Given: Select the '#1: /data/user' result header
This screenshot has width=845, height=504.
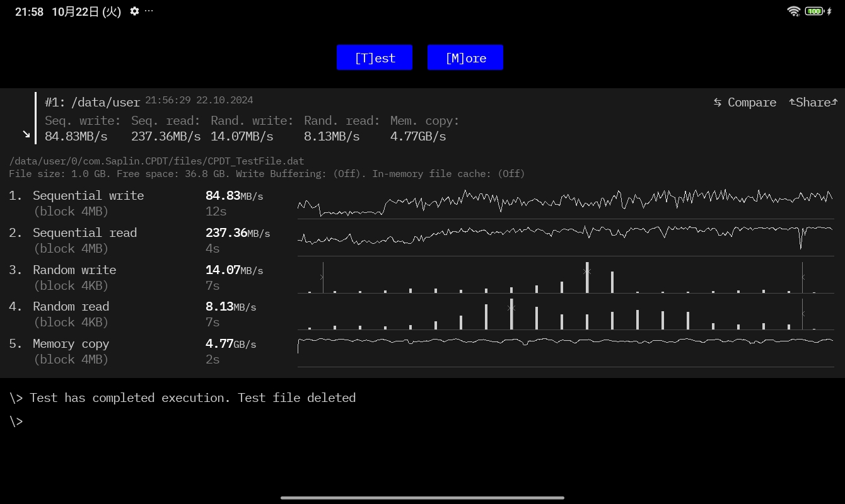Looking at the screenshot, I should 93,102.
